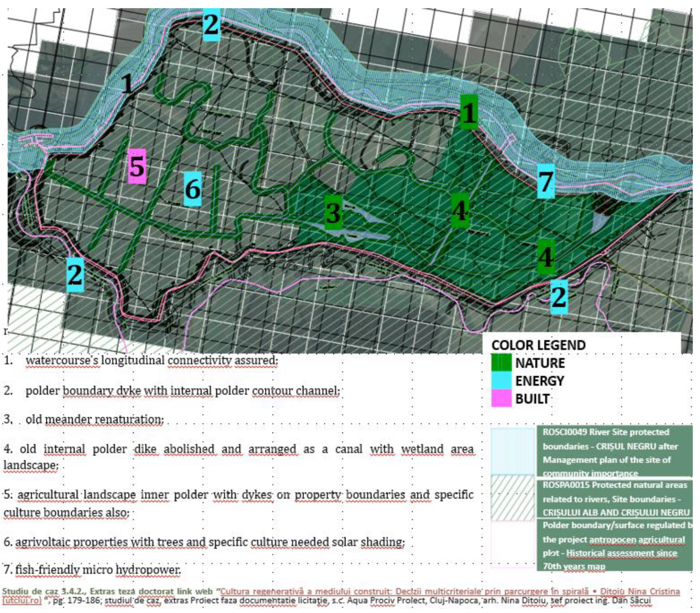Select the green NATURE legend swatch
This screenshot has width=700, height=613.
click(502, 363)
